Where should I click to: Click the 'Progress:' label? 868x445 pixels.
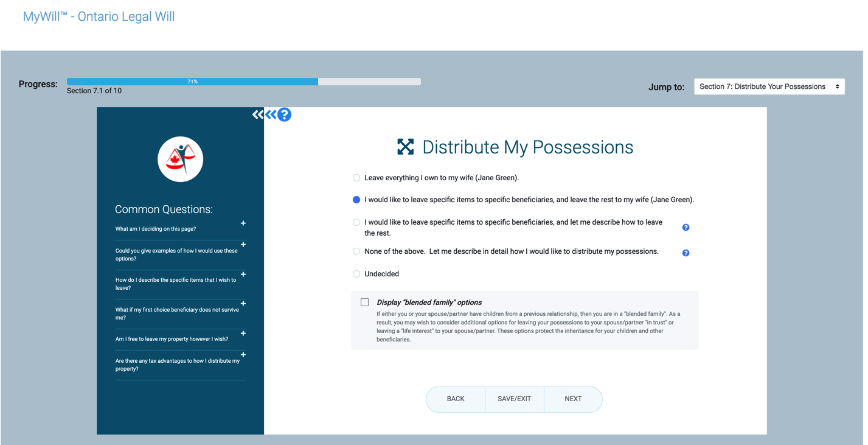click(x=38, y=84)
